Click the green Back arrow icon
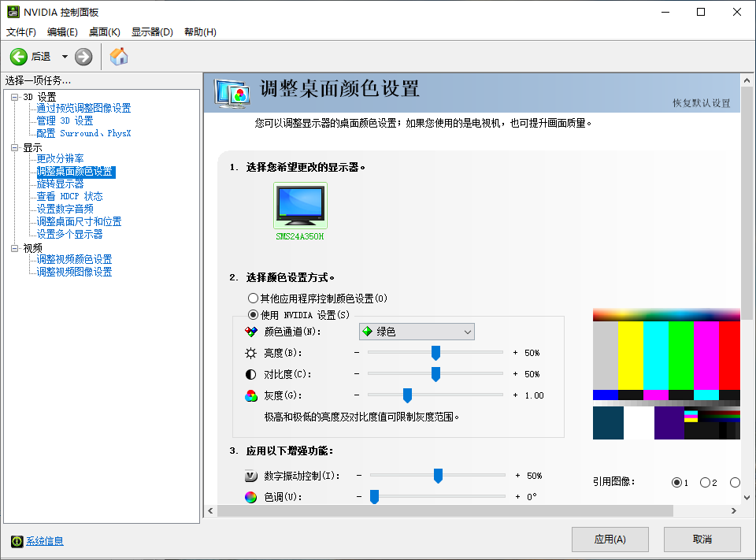This screenshot has width=756, height=560. tap(19, 57)
